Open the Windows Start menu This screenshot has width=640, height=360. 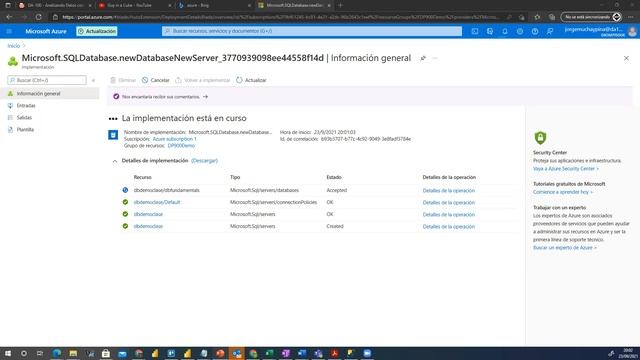click(8, 353)
